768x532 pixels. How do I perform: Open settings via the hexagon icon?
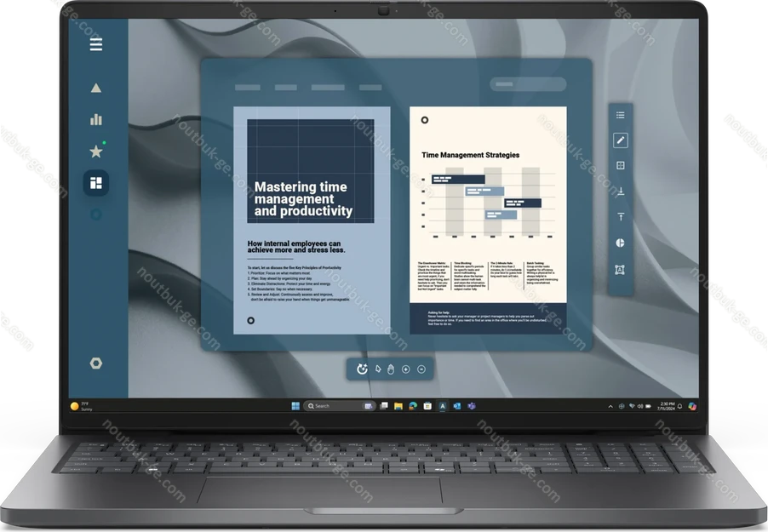[96, 363]
